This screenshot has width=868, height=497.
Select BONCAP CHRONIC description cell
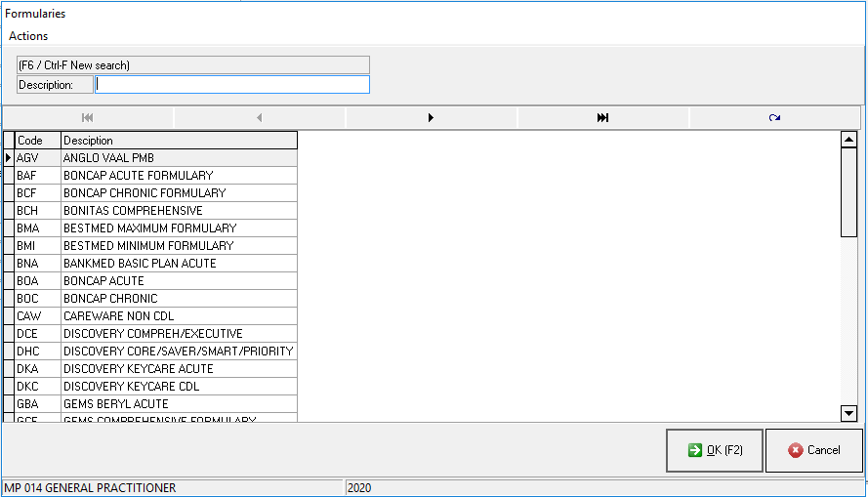[x=179, y=299]
